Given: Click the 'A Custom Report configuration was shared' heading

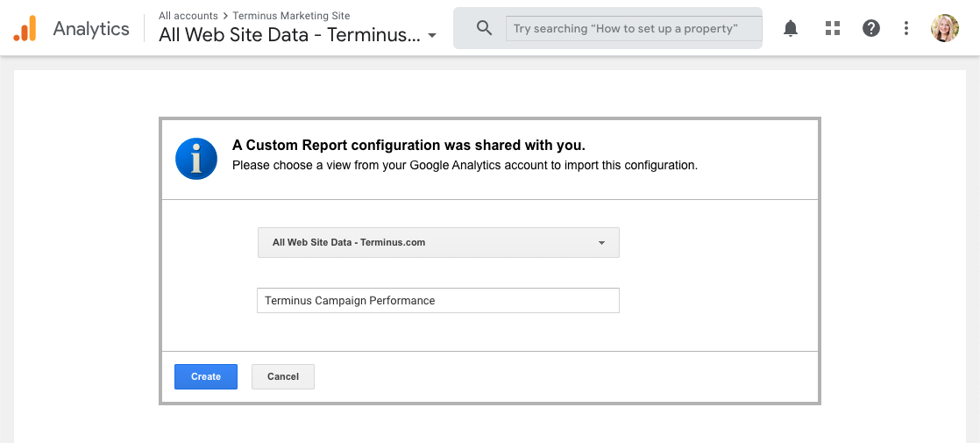Looking at the screenshot, I should pos(408,145).
